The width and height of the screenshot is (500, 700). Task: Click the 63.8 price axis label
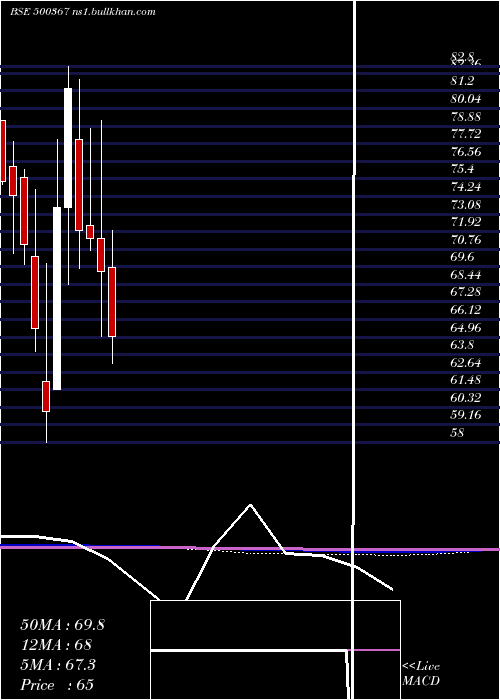point(462,345)
